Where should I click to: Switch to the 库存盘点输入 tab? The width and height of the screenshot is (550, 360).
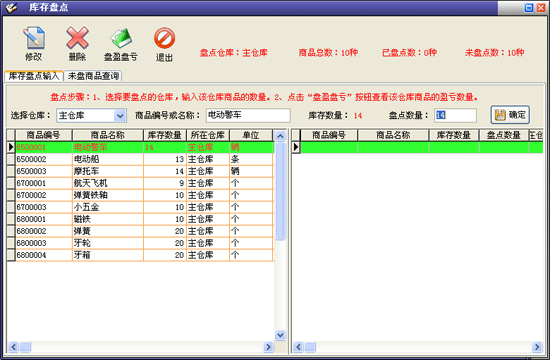coord(34,76)
